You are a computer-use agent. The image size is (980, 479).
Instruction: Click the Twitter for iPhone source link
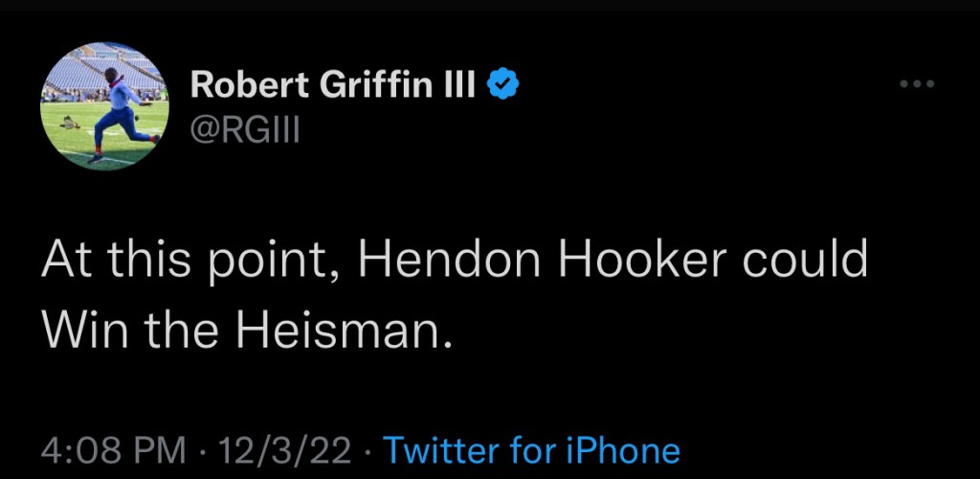tap(531, 449)
